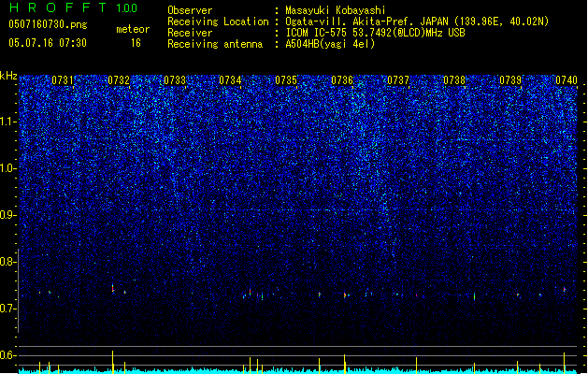Click the date stamp 05.07.16 07:30
588x374 pixels.
point(48,43)
